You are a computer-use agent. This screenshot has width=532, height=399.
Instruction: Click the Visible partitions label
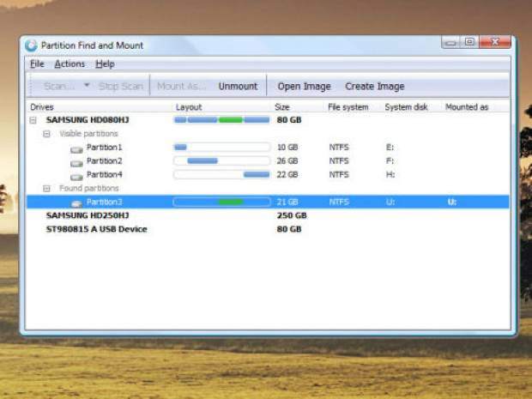pos(88,134)
